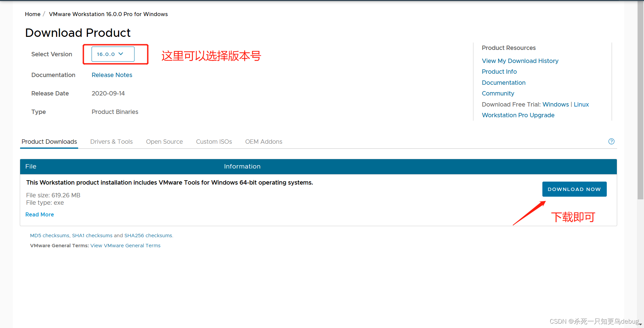Download free trial for Linux
The image size is (644, 328).
pyautogui.click(x=581, y=105)
